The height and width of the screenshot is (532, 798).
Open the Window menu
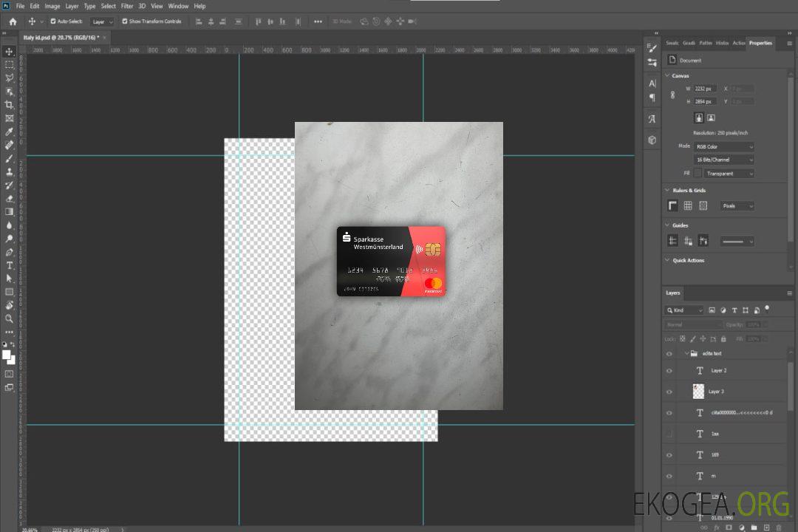tap(178, 6)
